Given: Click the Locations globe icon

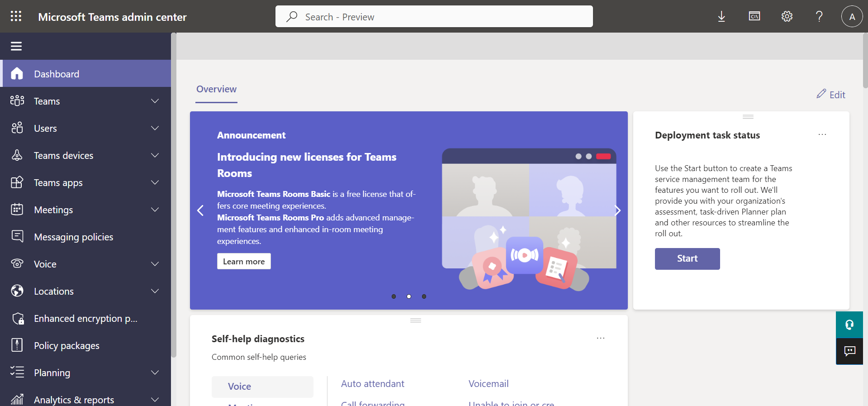Looking at the screenshot, I should 17,291.
